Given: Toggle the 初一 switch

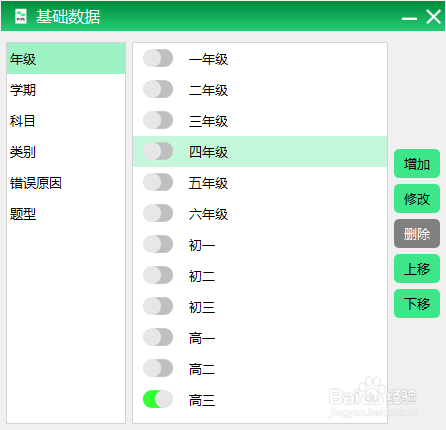Looking at the screenshot, I should (x=158, y=244).
